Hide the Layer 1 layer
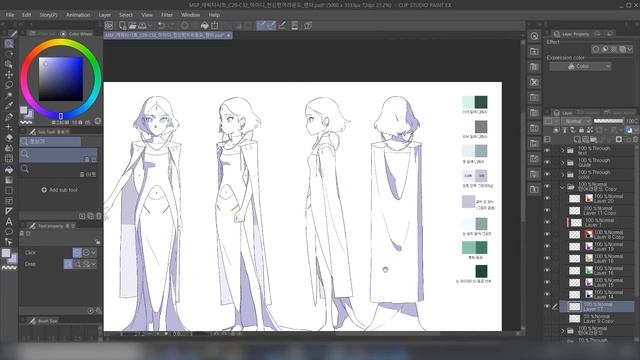 click(x=547, y=222)
